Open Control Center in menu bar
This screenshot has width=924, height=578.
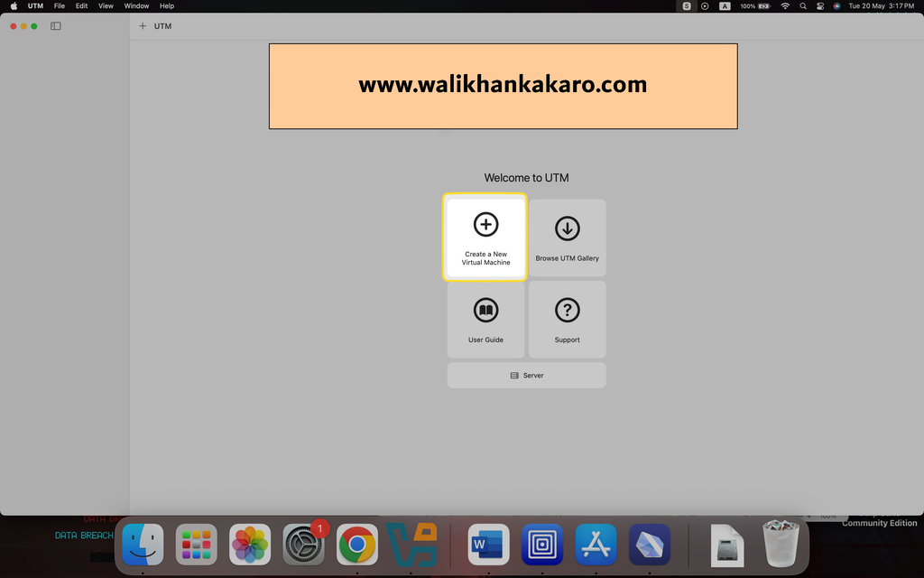[819, 6]
